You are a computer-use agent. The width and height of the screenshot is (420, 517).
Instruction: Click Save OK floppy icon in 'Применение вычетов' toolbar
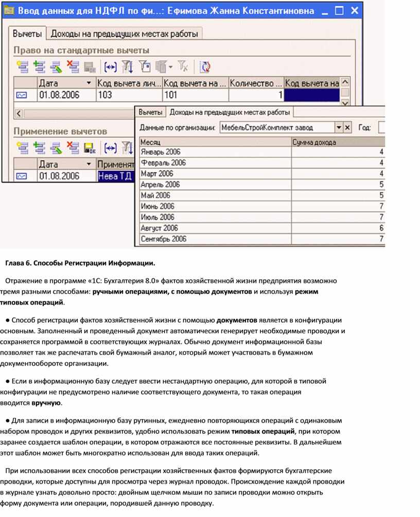[90, 148]
